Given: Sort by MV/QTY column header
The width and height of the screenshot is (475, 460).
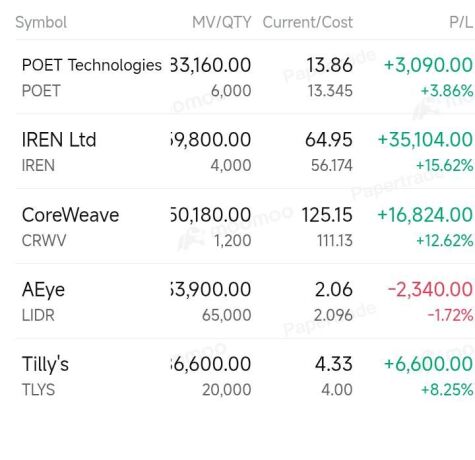Looking at the screenshot, I should click(x=221, y=23).
